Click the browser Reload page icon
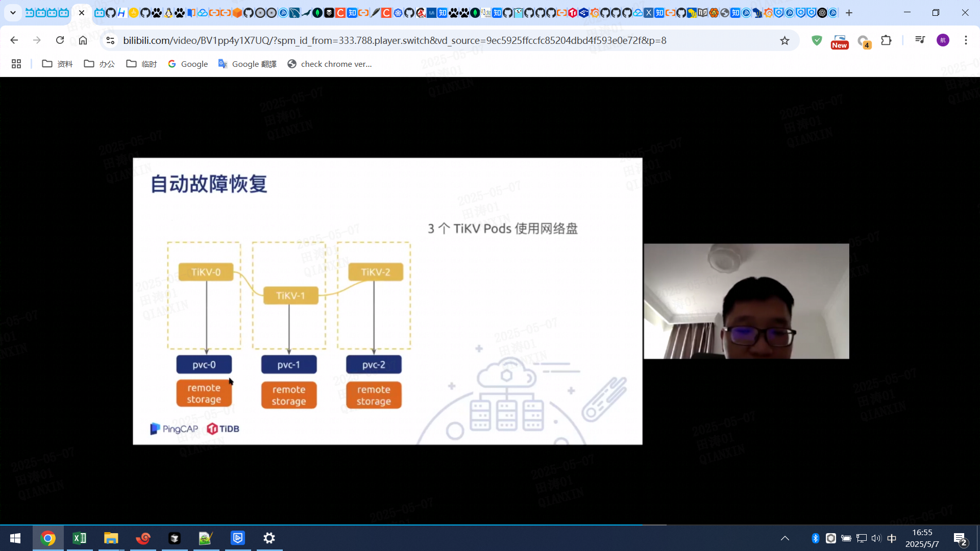 [60, 40]
